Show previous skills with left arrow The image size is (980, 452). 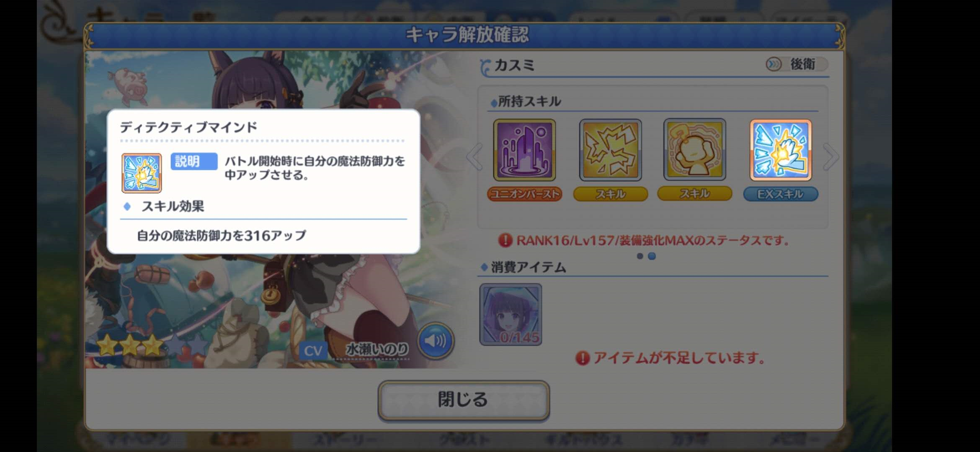pos(475,157)
